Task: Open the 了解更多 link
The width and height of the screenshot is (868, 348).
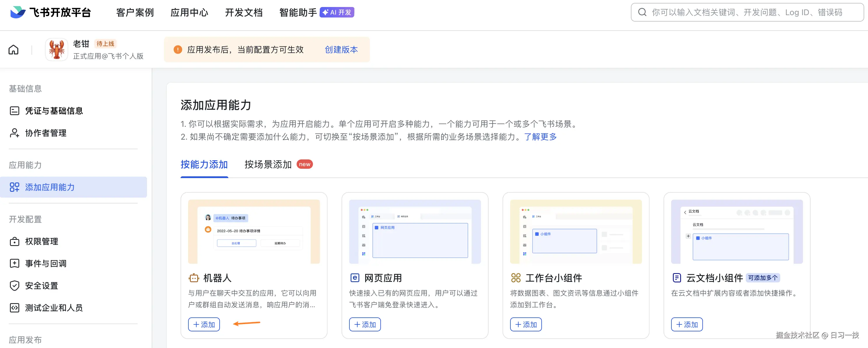Action: point(540,137)
